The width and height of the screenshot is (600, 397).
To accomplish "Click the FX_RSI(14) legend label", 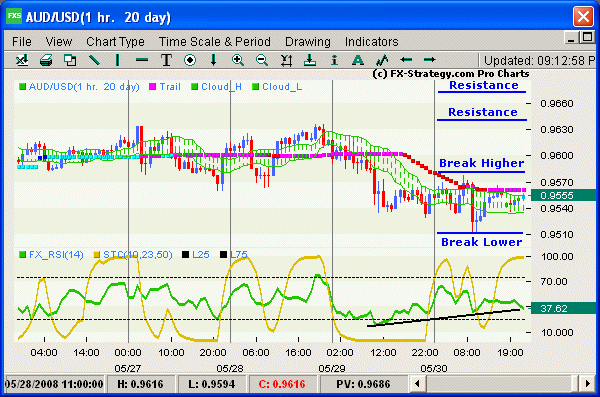I will coord(56,255).
